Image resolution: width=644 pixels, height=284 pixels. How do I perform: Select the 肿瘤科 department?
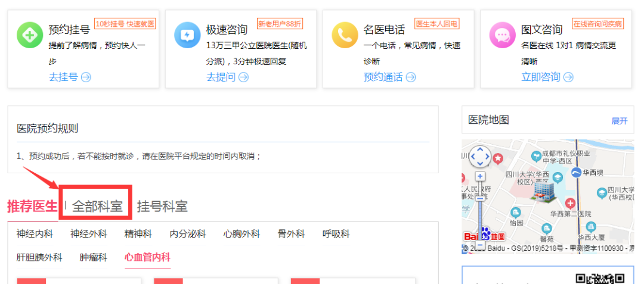point(94,258)
